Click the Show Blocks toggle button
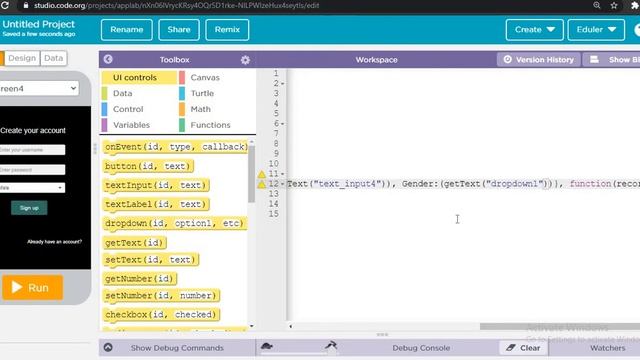The image size is (640, 360). click(611, 60)
